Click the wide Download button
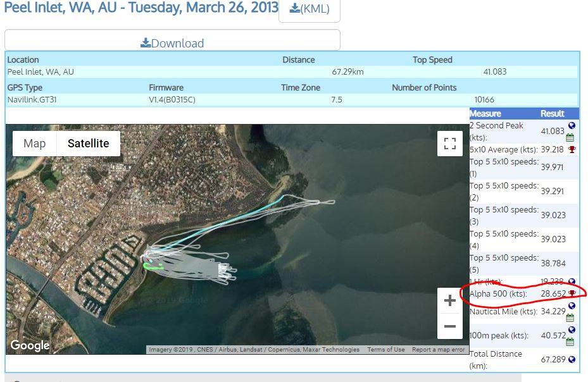This screenshot has height=382, width=588. 172,42
